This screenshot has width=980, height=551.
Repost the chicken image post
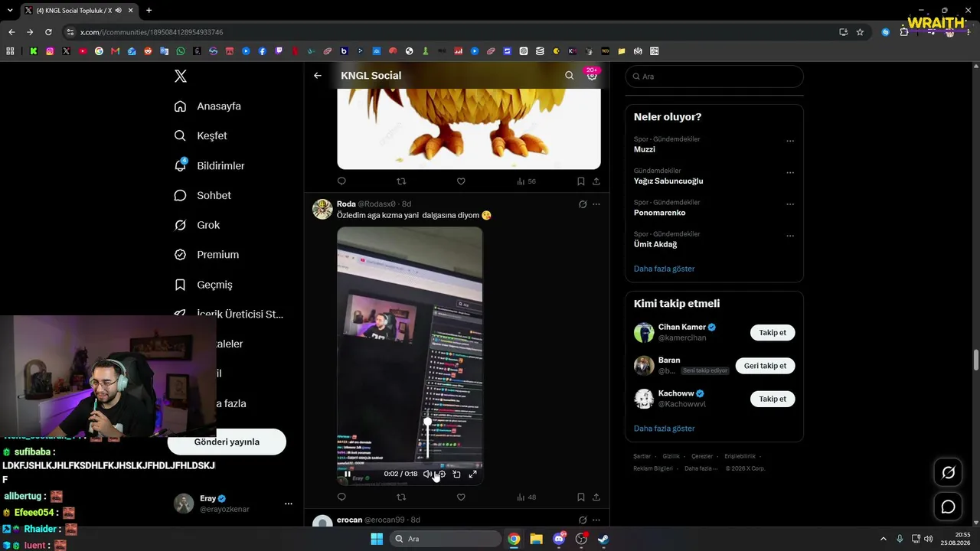coord(401,181)
